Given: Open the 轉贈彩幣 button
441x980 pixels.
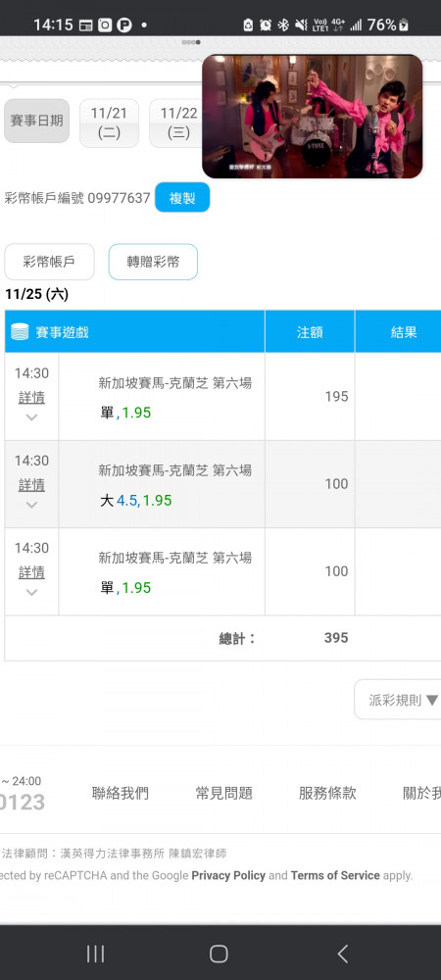Looking at the screenshot, I should (153, 262).
